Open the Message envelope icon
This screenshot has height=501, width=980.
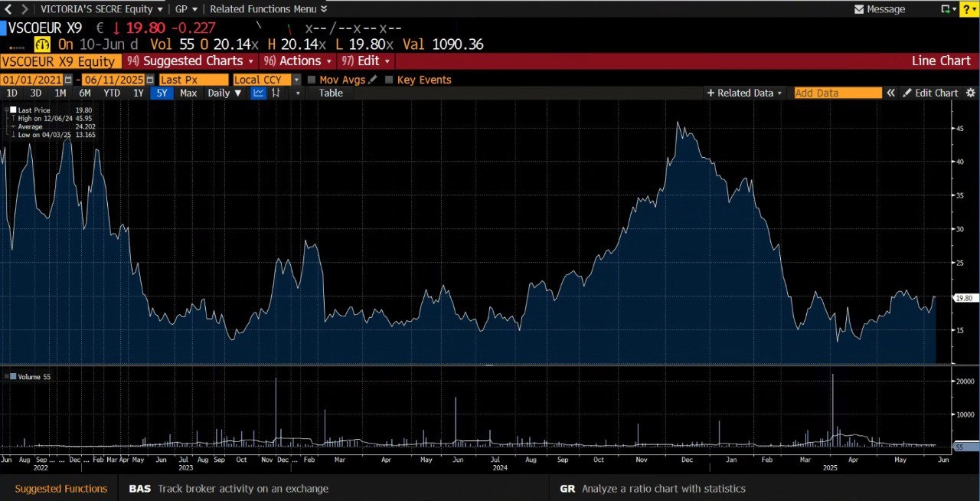[859, 9]
